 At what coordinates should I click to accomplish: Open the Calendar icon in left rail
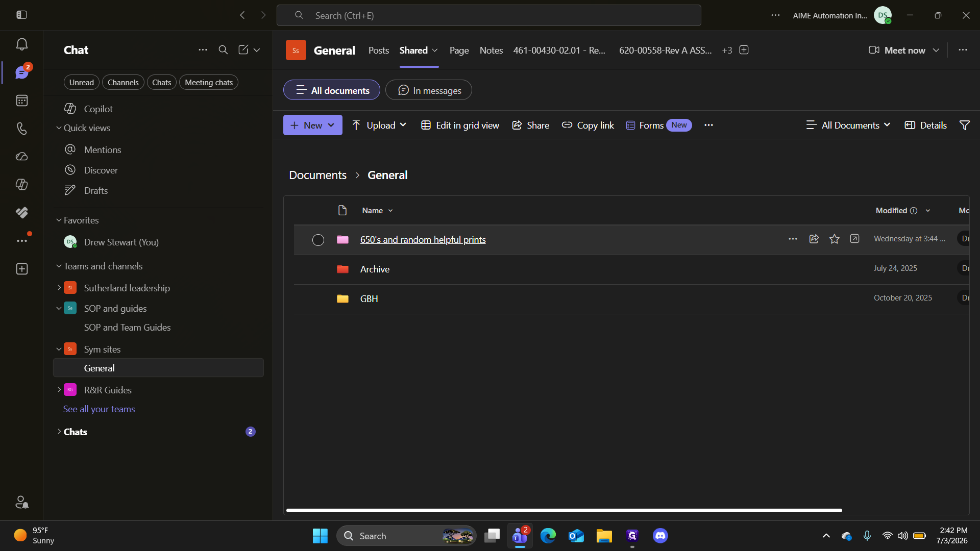click(21, 101)
